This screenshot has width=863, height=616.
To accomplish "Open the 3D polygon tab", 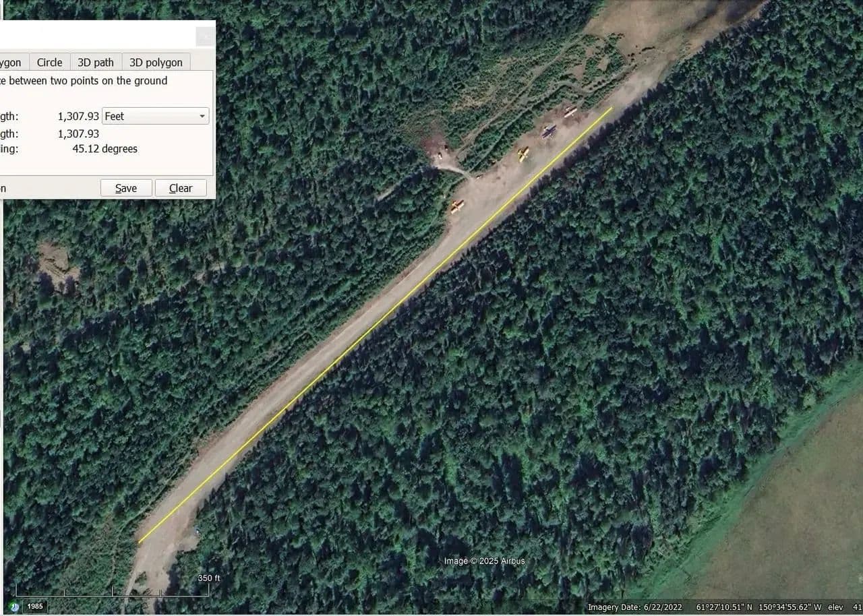I will point(156,62).
